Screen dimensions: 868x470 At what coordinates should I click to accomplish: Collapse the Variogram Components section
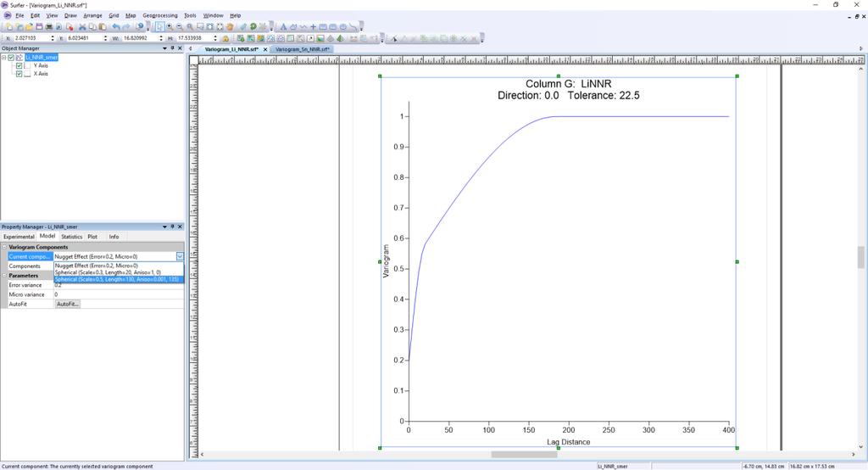tap(4, 247)
